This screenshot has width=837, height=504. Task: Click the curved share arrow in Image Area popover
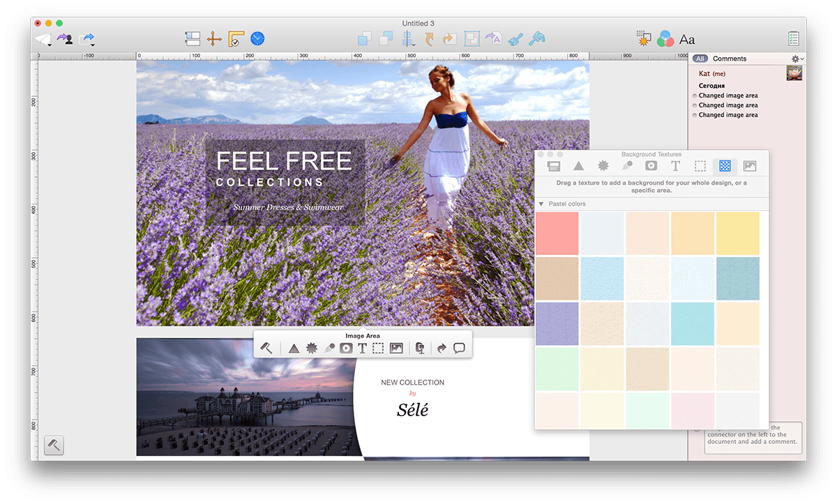[x=442, y=348]
